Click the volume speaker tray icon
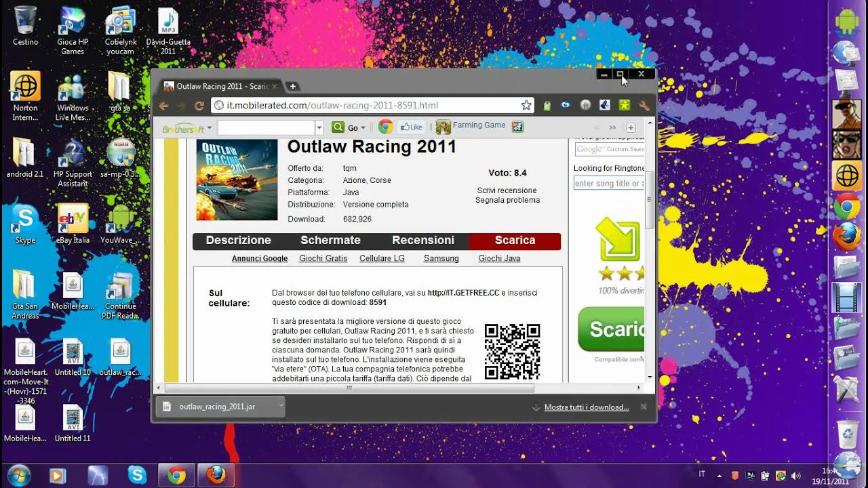This screenshot has height=488, width=868. [x=795, y=476]
